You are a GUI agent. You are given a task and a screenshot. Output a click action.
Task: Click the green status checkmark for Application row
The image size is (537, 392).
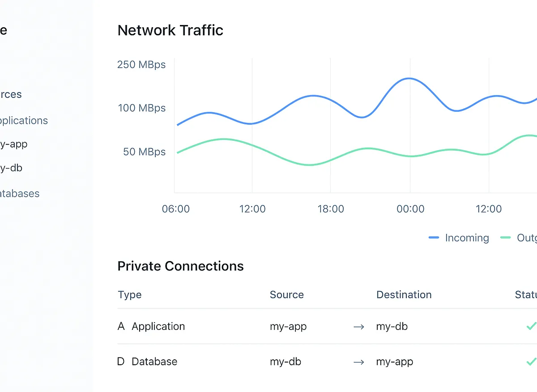click(x=531, y=326)
